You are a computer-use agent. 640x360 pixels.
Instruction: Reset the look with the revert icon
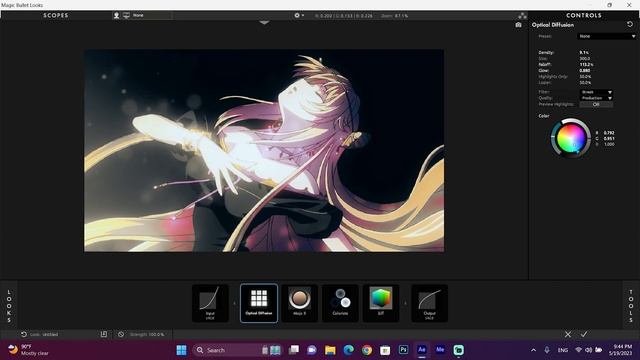point(24,334)
